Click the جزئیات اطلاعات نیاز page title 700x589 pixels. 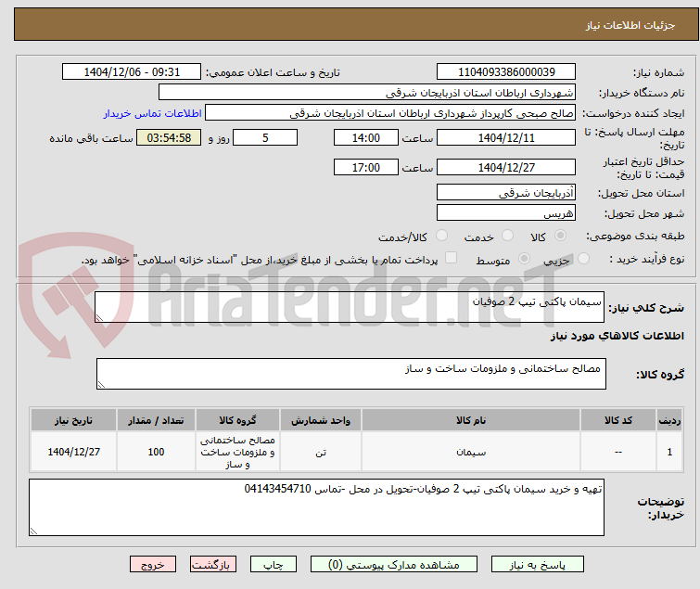[x=630, y=25]
